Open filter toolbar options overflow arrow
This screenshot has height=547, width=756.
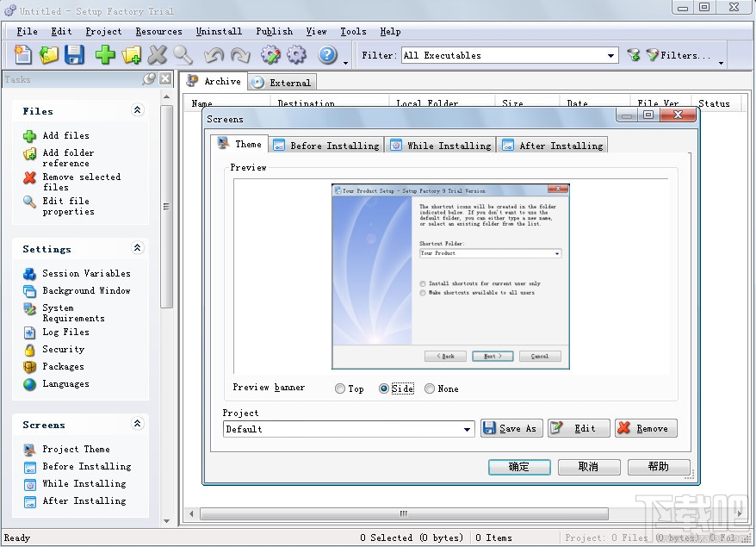coord(721,63)
